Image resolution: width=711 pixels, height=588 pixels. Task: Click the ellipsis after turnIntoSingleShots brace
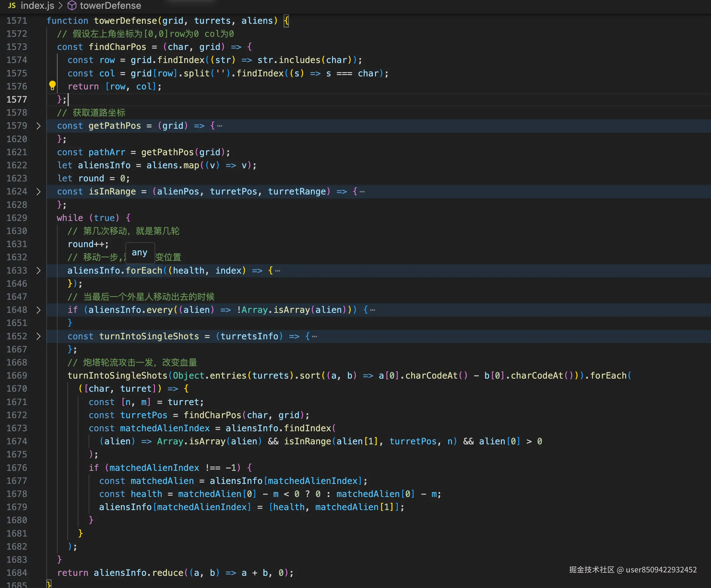tap(314, 336)
